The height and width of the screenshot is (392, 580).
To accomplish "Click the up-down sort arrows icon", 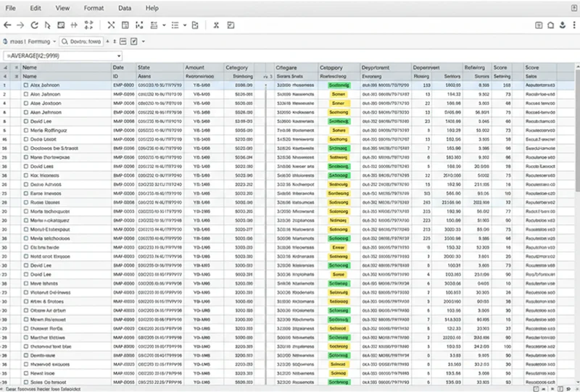I will coord(115,41).
